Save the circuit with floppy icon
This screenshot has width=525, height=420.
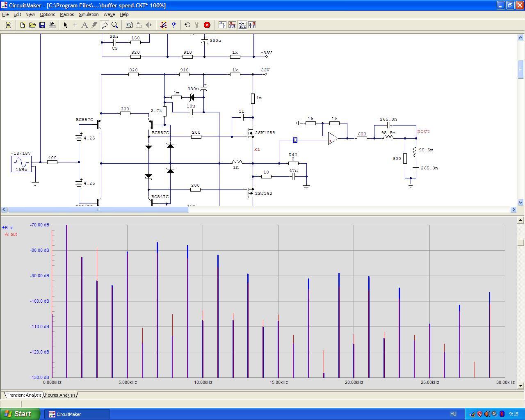pos(42,25)
